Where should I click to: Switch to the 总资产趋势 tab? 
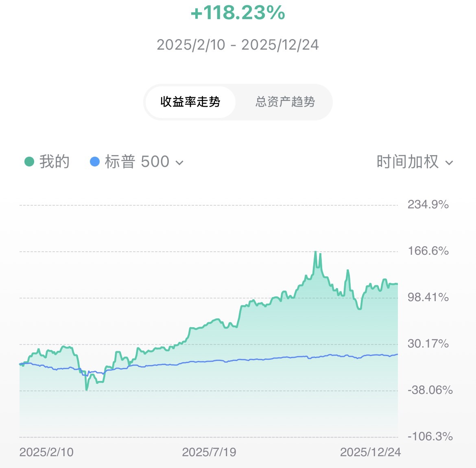click(x=285, y=102)
